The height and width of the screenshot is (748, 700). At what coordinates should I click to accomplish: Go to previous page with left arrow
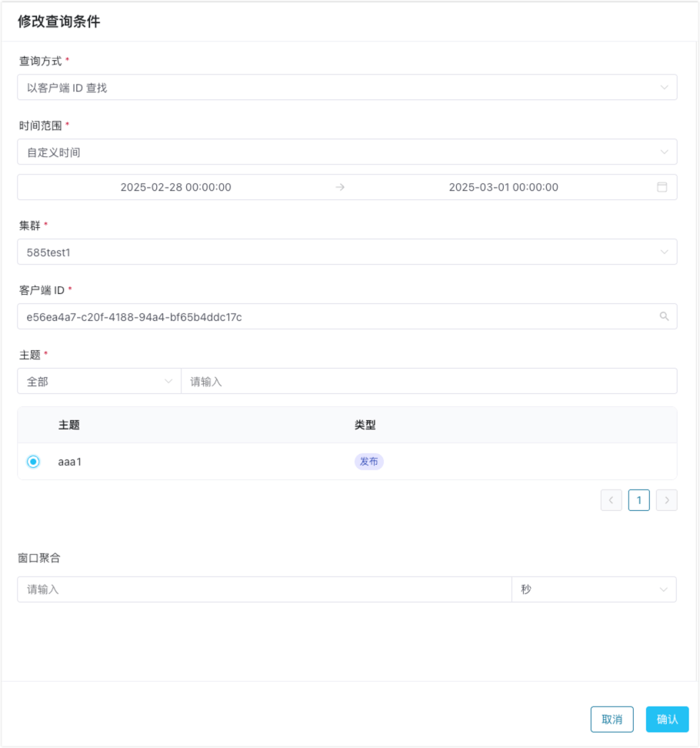[x=611, y=500]
